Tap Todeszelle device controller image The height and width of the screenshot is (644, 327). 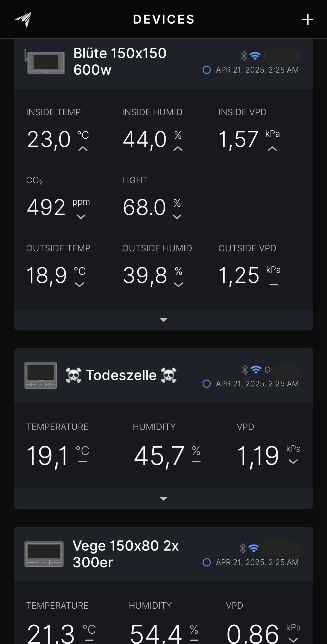(x=41, y=375)
